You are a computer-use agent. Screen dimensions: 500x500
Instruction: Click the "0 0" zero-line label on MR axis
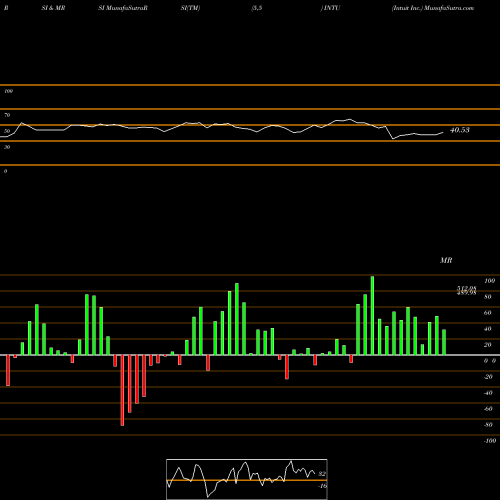click(490, 361)
